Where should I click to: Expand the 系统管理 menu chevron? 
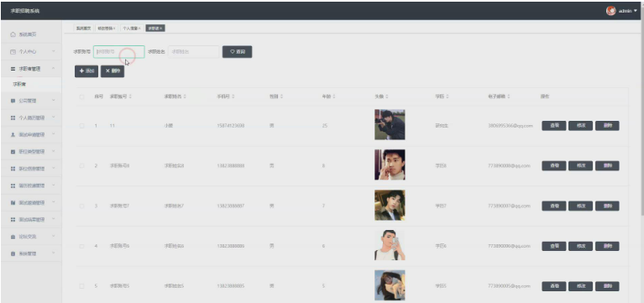point(54,253)
